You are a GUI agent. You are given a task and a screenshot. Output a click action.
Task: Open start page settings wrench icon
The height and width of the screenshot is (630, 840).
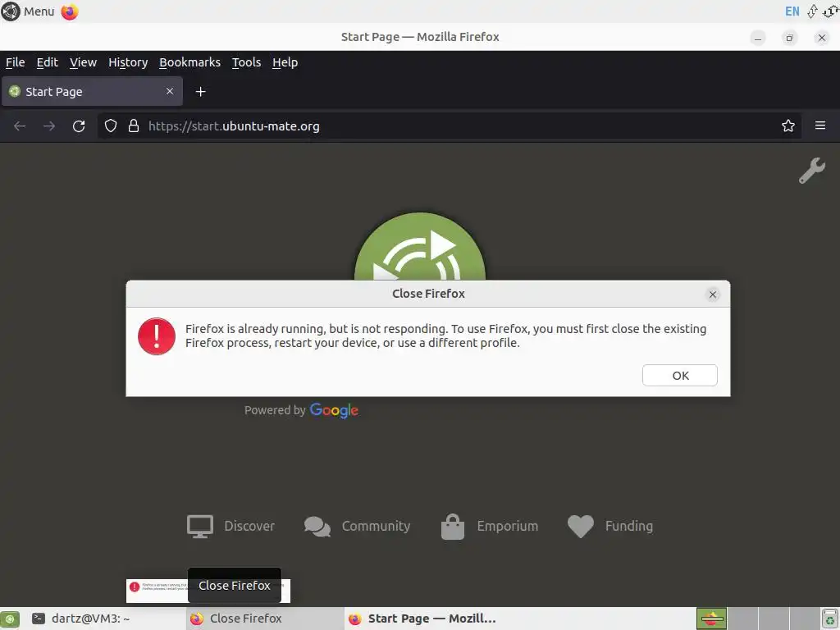812,171
